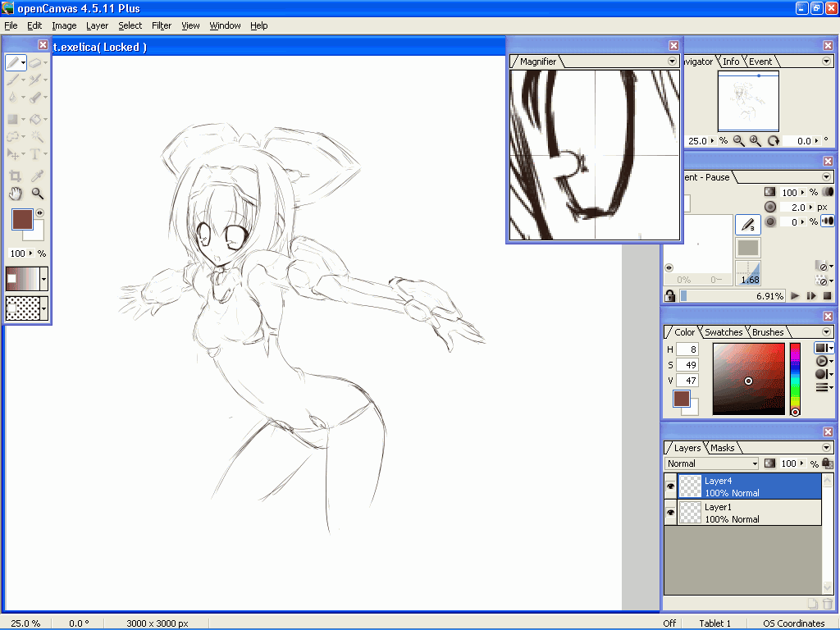
Task: Switch to the Info tab
Action: pos(731,62)
